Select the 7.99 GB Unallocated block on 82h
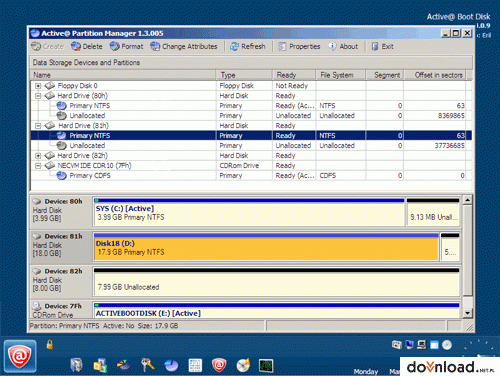 [x=276, y=282]
